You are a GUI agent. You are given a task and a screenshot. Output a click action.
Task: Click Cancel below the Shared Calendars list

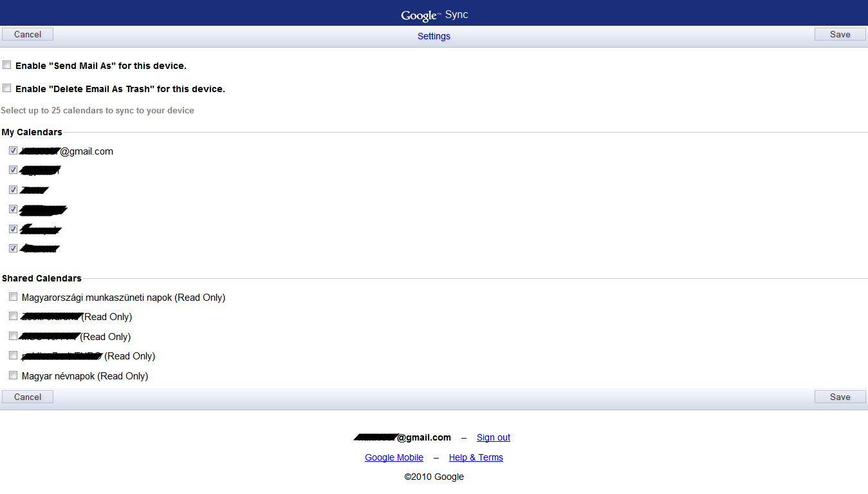(x=28, y=397)
